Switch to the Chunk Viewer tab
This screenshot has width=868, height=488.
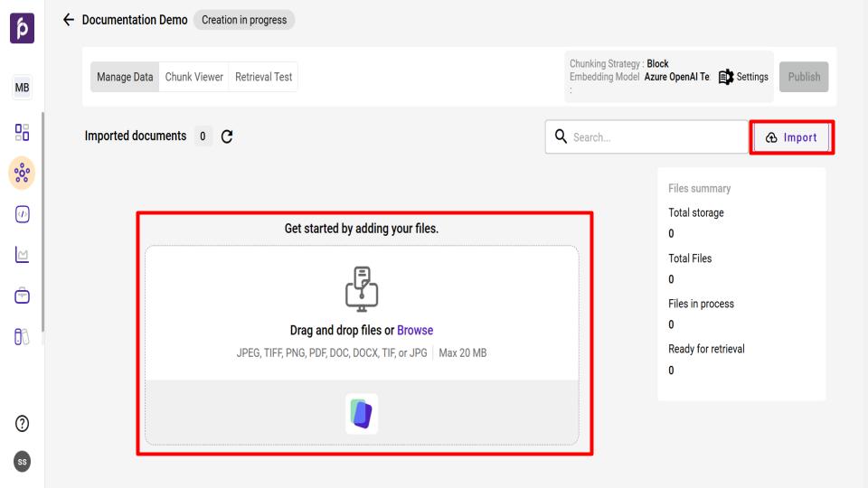click(193, 77)
